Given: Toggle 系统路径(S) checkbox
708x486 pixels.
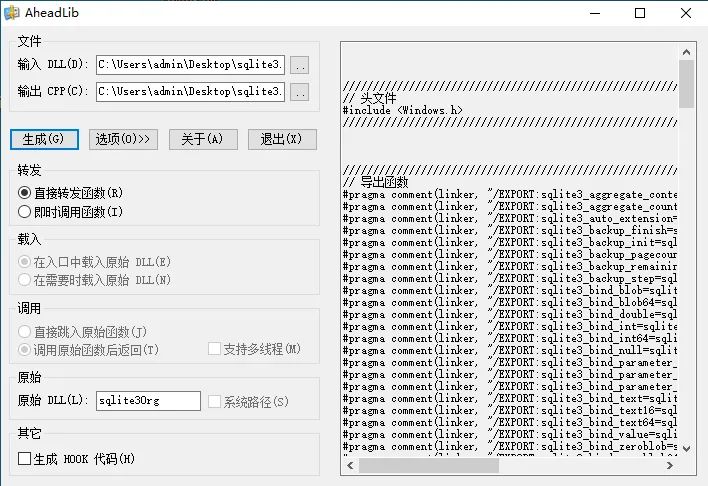Looking at the screenshot, I should tap(248, 402).
